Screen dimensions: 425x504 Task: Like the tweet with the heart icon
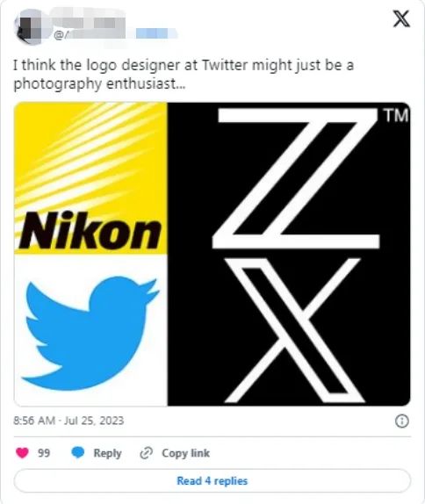22,453
